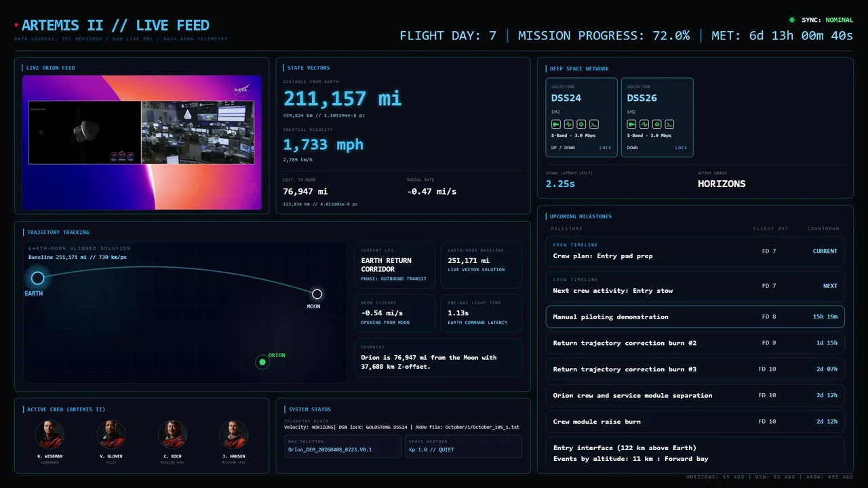Click the green sync status indicator dot

[792, 20]
